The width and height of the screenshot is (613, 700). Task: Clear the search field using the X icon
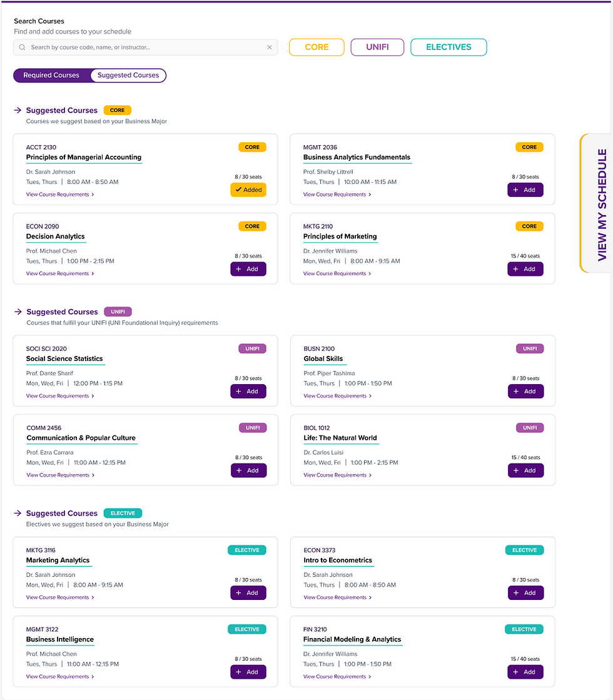pos(270,47)
